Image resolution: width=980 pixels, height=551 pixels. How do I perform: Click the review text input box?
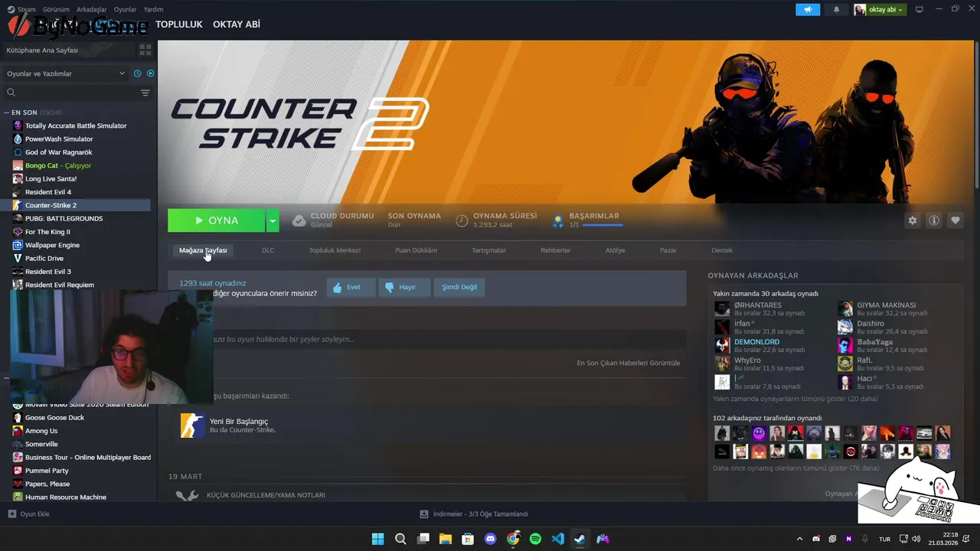coord(427,339)
